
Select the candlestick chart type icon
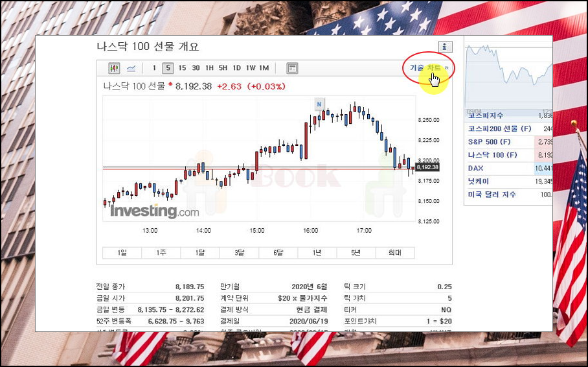pyautogui.click(x=114, y=68)
